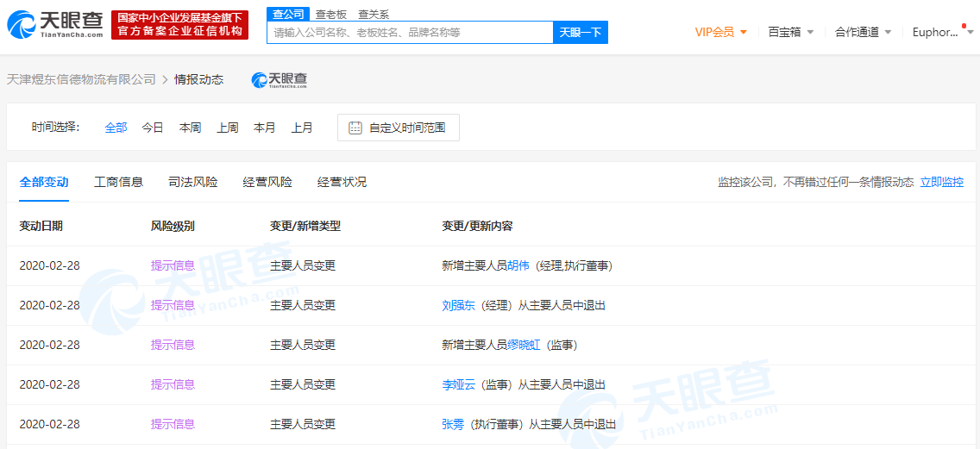The height and width of the screenshot is (449, 980).
Task: Filter by 今日 time option
Action: 153,128
